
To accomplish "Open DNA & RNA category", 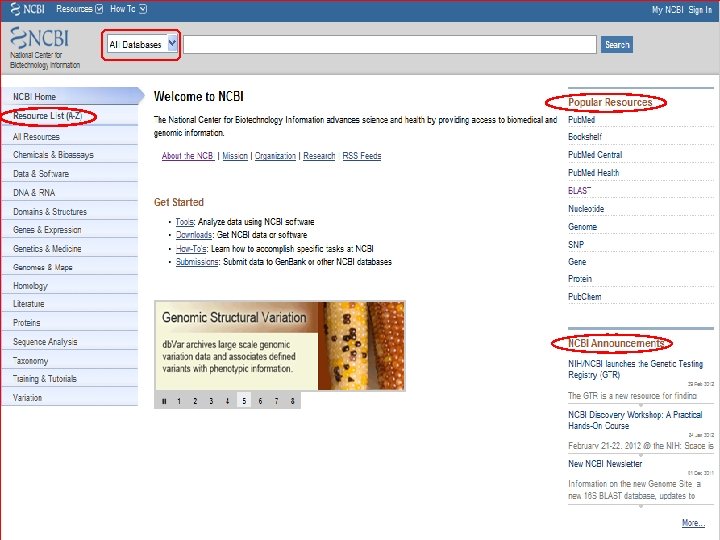I will point(70,192).
